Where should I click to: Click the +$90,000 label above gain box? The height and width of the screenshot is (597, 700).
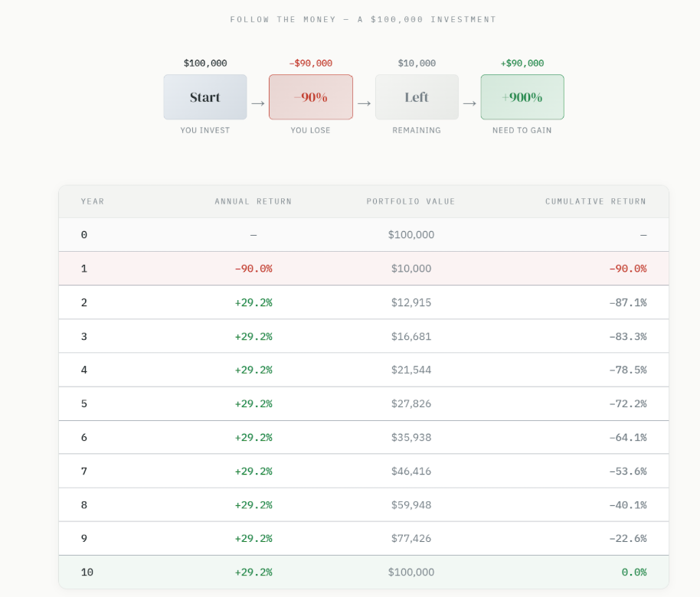pos(522,64)
